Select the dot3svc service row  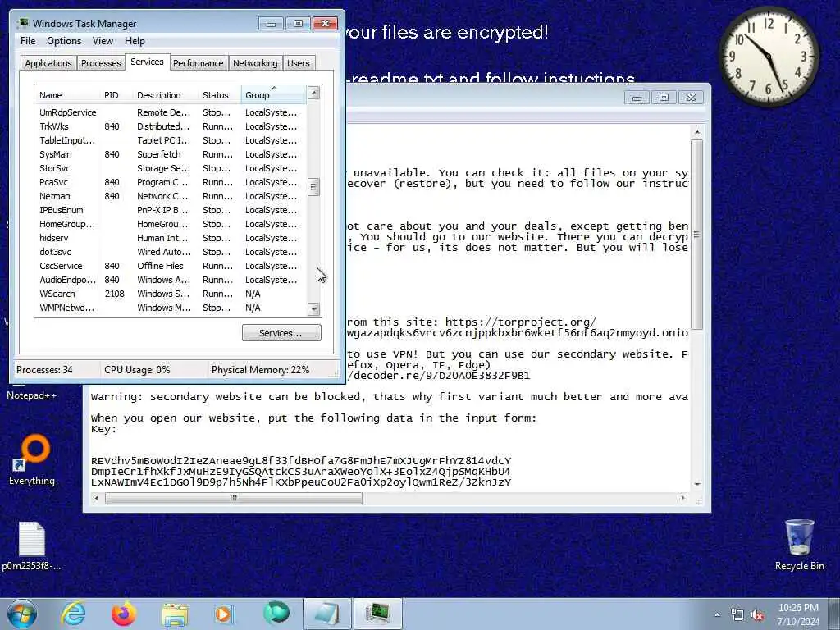[x=171, y=252]
